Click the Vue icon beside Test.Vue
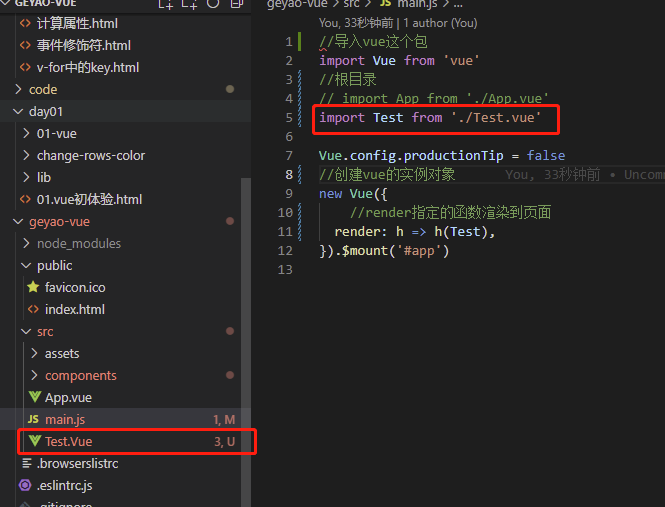 coord(35,441)
